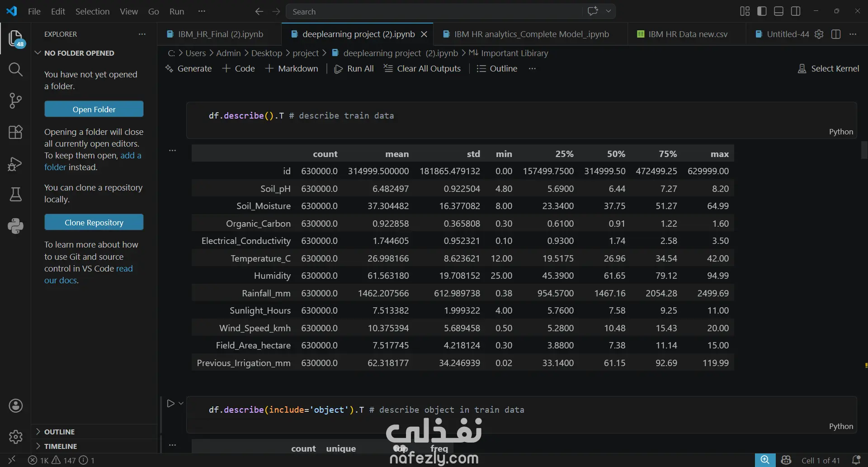Split the editor right

coord(836,34)
